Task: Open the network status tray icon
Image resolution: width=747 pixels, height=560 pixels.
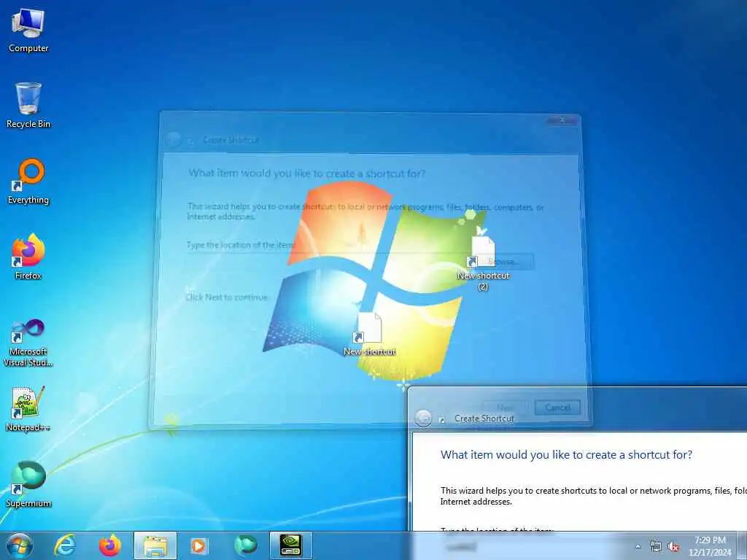Action: [x=656, y=547]
